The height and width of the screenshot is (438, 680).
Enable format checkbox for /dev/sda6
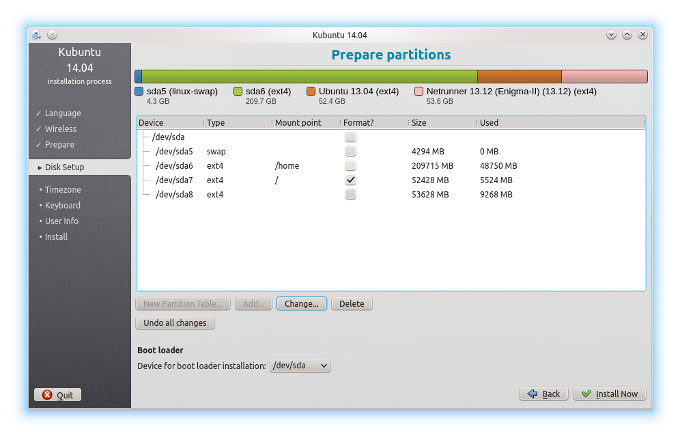coord(350,166)
